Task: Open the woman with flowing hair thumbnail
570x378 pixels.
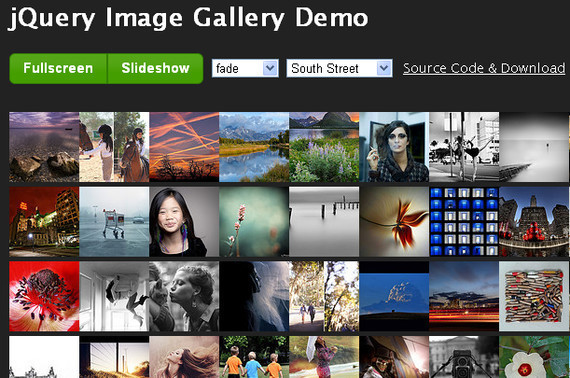Action: 184,357
